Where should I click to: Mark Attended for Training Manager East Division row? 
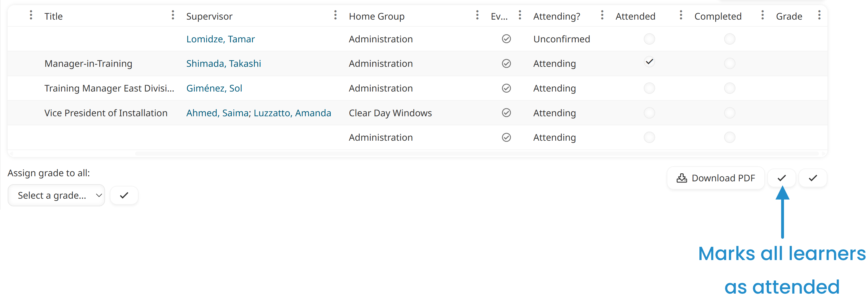(649, 88)
